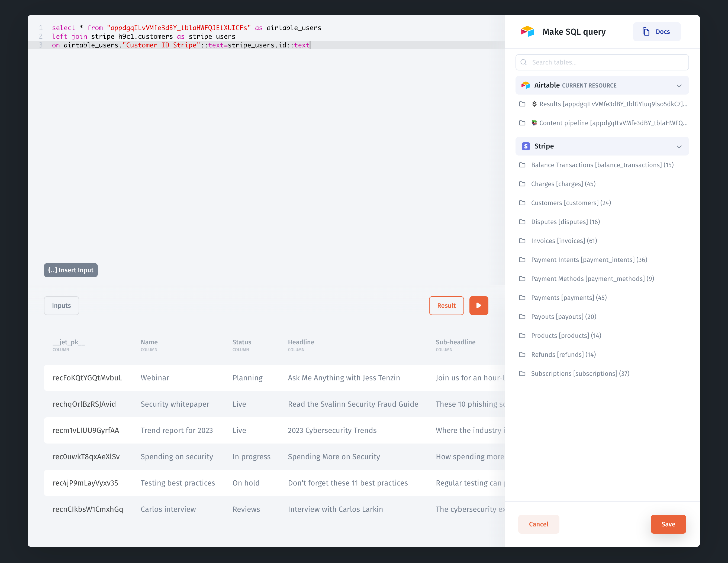The height and width of the screenshot is (563, 728).
Task: Select Balance Transactions table
Action: tap(602, 165)
